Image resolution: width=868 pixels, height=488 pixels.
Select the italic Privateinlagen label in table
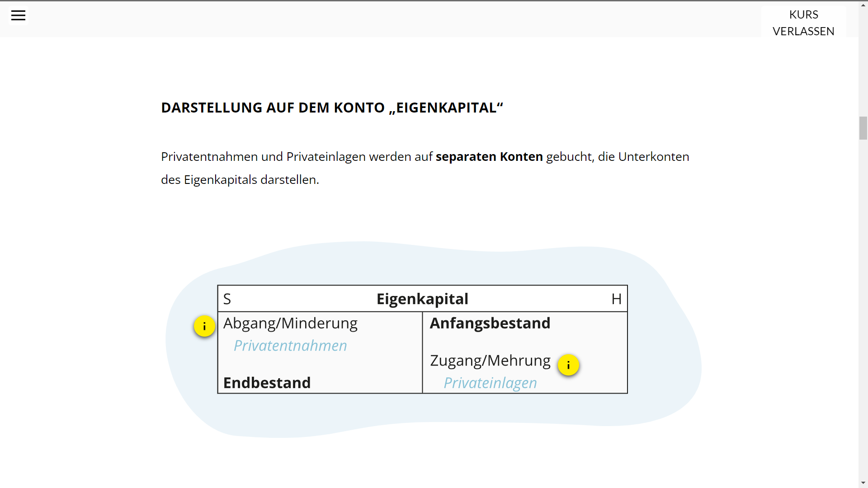490,383
